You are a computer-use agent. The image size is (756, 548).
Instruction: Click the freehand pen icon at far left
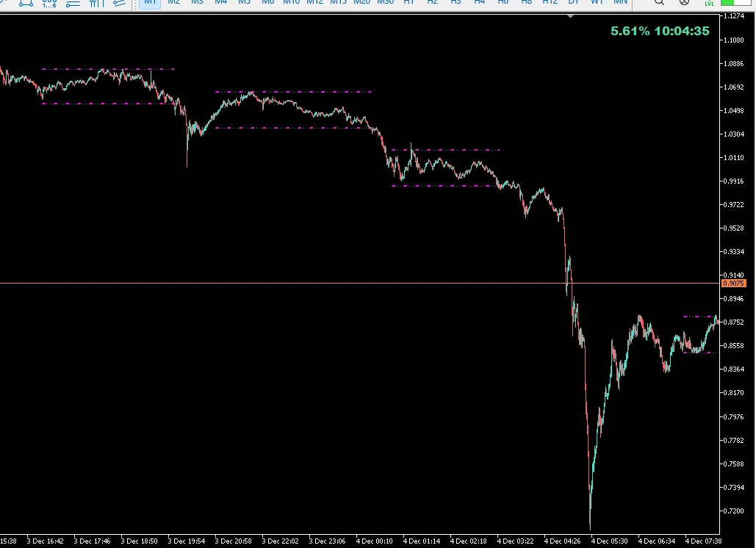click(x=3, y=3)
